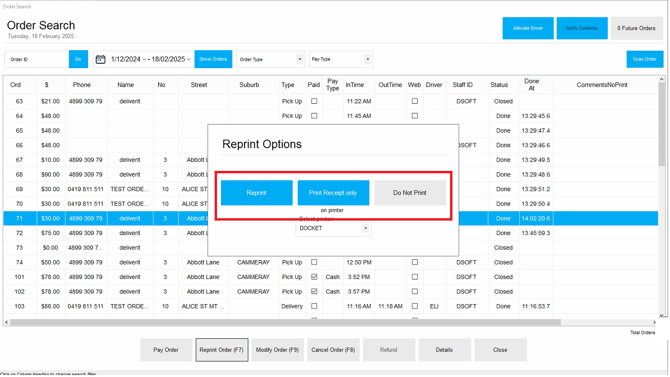The height and width of the screenshot is (377, 670).
Task: Toggle Paid checkbox for order 64
Action: coord(314,116)
